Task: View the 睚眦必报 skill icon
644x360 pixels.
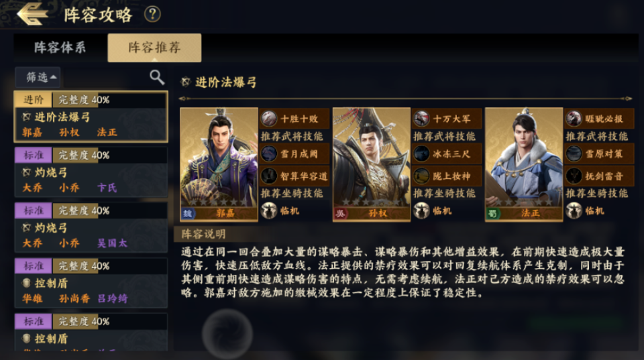Action: point(574,119)
